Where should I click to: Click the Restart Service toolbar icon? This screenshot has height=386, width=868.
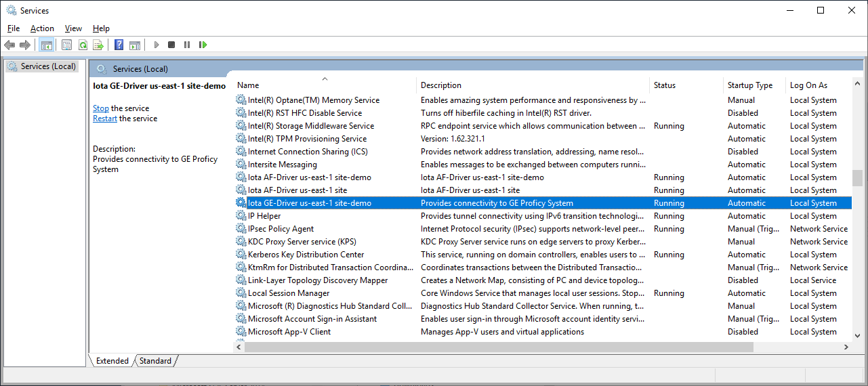click(203, 45)
